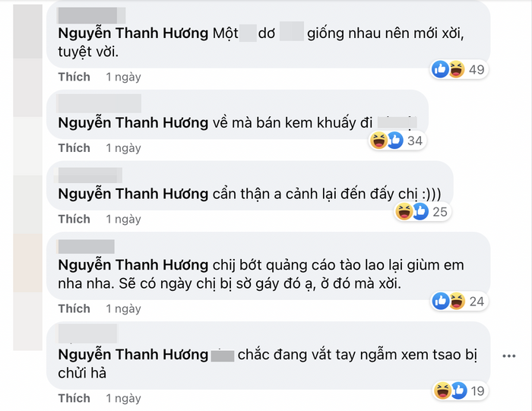The image size is (532, 411).
Task: Click the Haha emoji on the "bớt quảng cáo" comment
Action: 456,302
